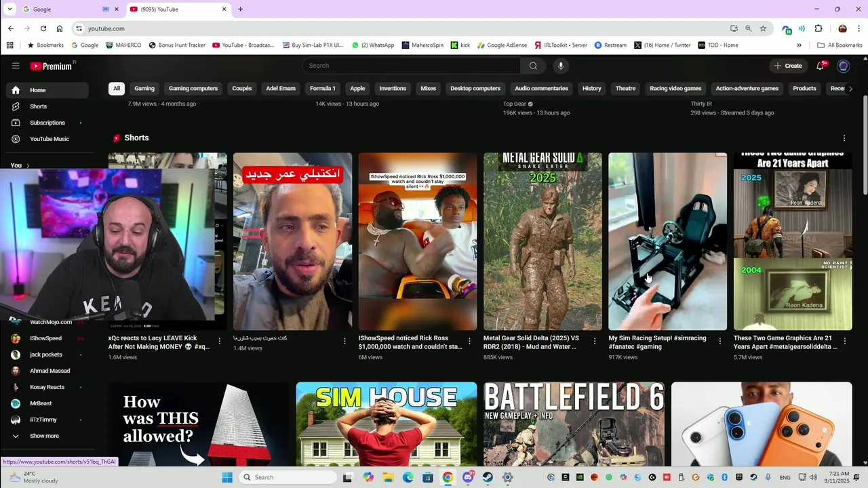This screenshot has height=488, width=868.
Task: Open File Explorer from the taskbar
Action: pyautogui.click(x=389, y=477)
